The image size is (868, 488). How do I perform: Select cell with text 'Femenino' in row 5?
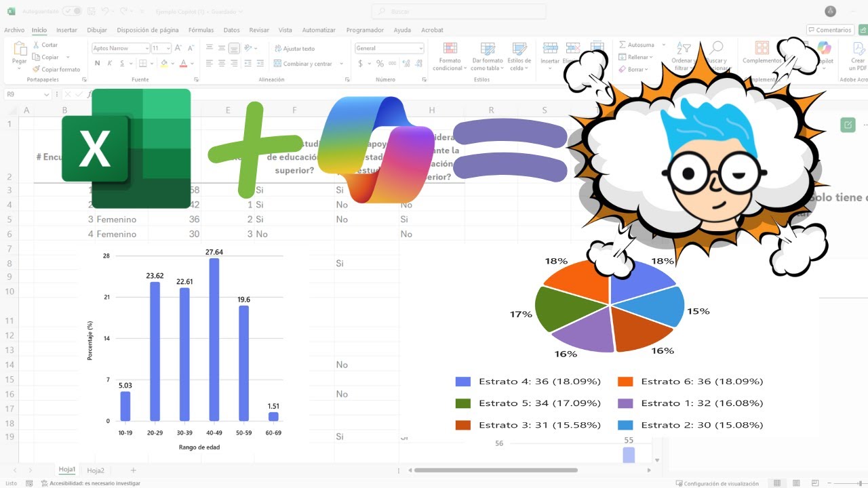click(117, 220)
